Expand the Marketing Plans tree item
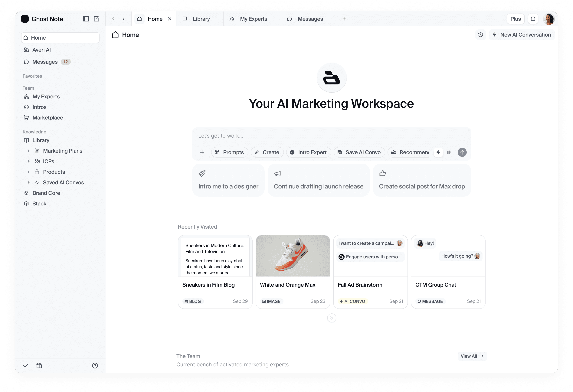This screenshot has width=573, height=392. click(29, 151)
